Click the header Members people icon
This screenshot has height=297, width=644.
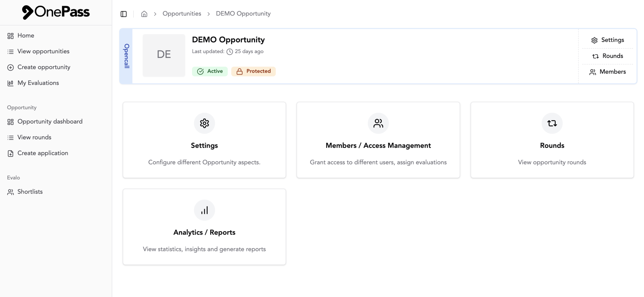click(x=592, y=72)
